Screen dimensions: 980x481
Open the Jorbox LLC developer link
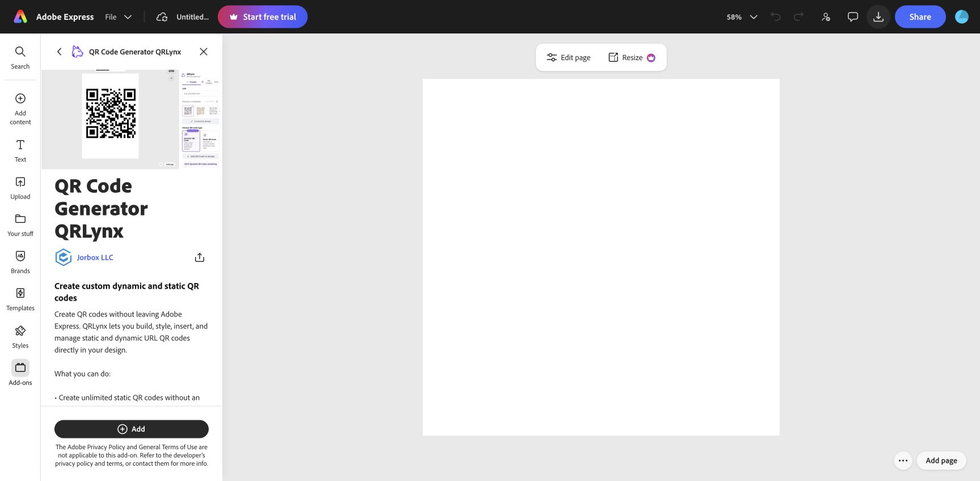pos(95,258)
